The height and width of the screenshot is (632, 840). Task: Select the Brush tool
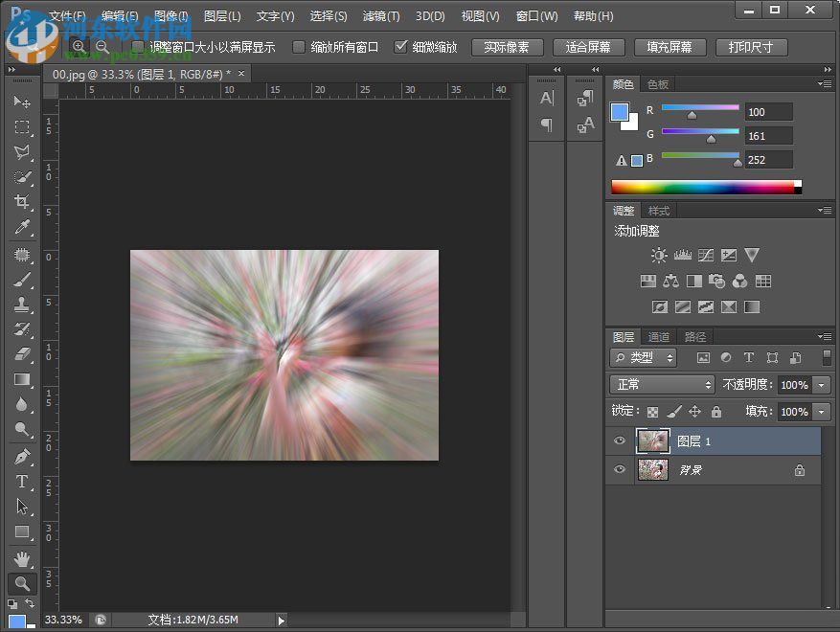pyautogui.click(x=22, y=280)
